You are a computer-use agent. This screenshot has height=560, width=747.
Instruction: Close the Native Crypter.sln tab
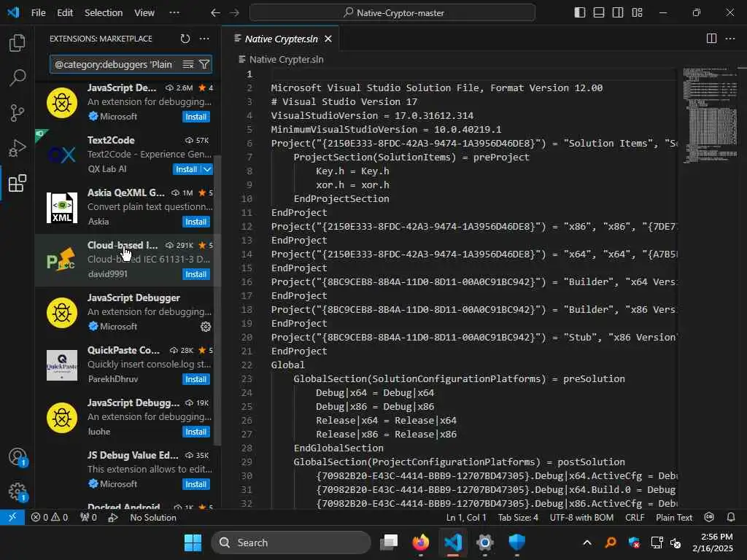point(328,39)
